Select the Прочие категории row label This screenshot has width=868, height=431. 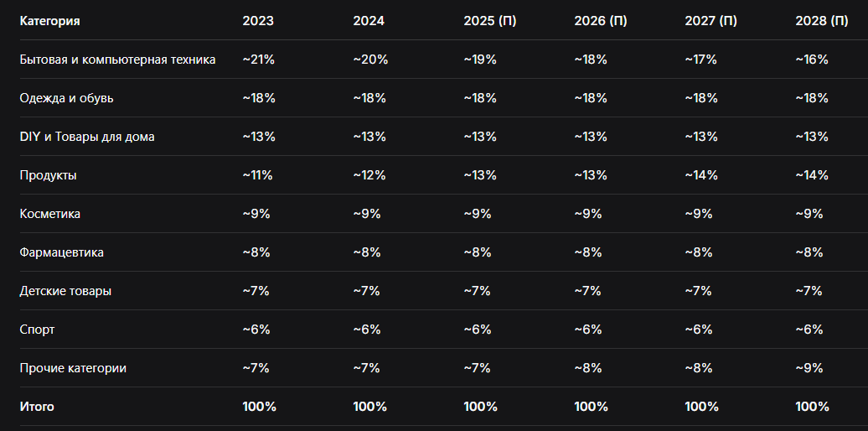tap(73, 368)
